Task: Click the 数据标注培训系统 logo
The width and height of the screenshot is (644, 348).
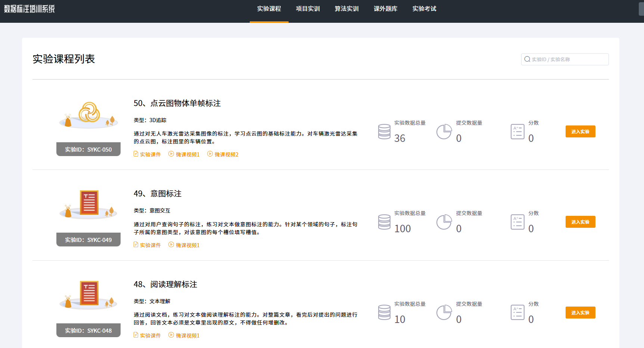Action: click(29, 9)
